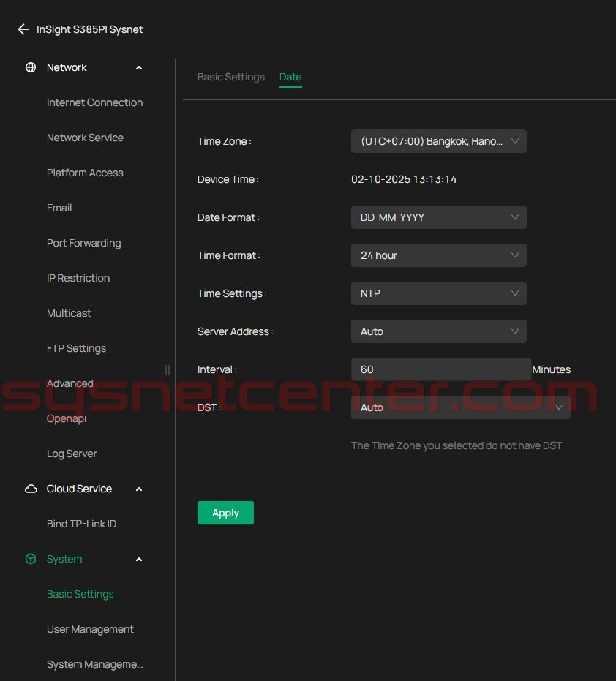Collapse the Network section chevron
The image size is (616, 681).
(139, 68)
